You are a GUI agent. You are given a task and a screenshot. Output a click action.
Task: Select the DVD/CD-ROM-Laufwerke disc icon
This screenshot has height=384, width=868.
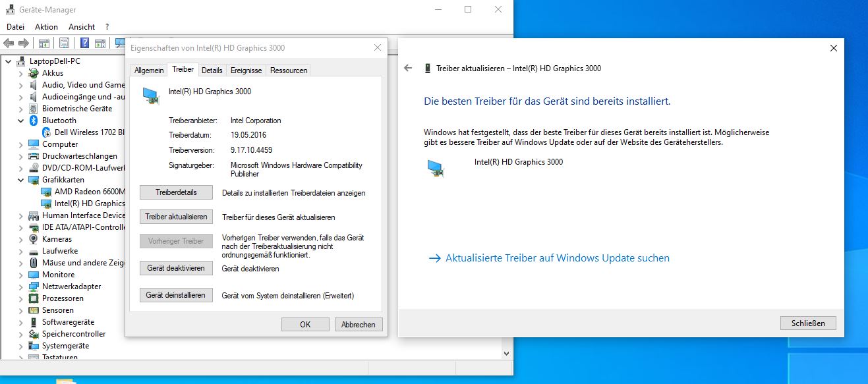(x=34, y=168)
